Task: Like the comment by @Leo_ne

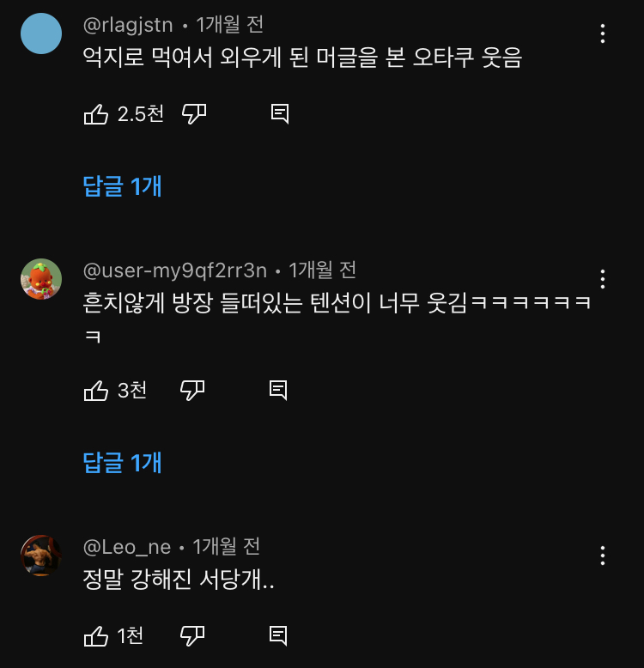Action: pos(96,636)
